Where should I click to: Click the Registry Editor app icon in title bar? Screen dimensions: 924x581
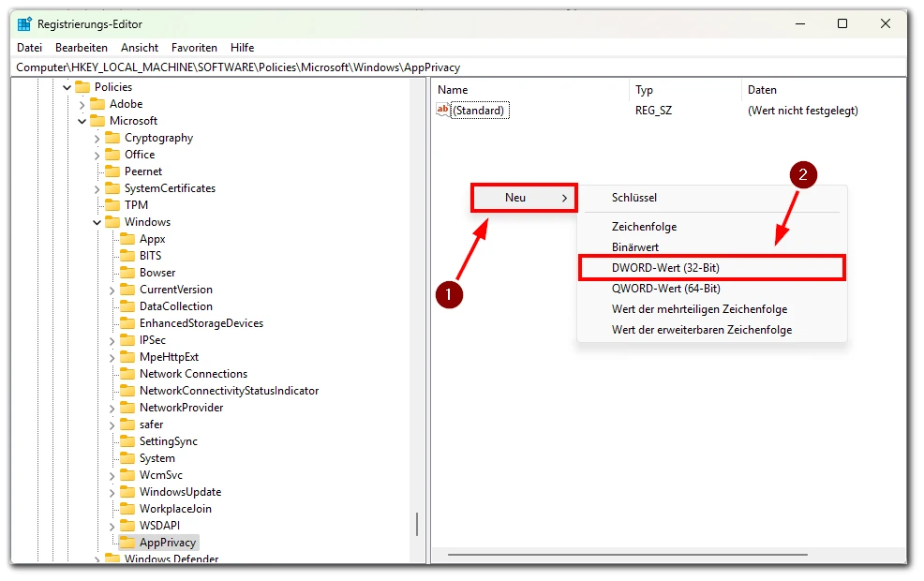(x=24, y=24)
